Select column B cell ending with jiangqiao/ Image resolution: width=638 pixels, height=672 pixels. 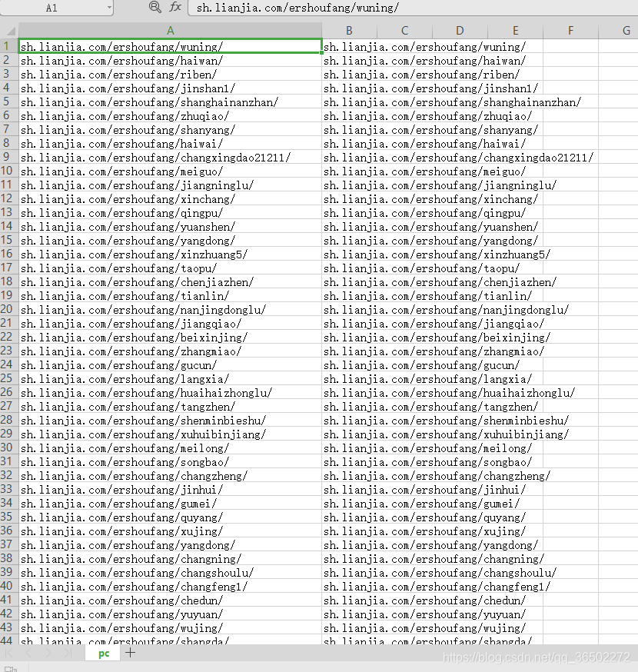[349, 323]
